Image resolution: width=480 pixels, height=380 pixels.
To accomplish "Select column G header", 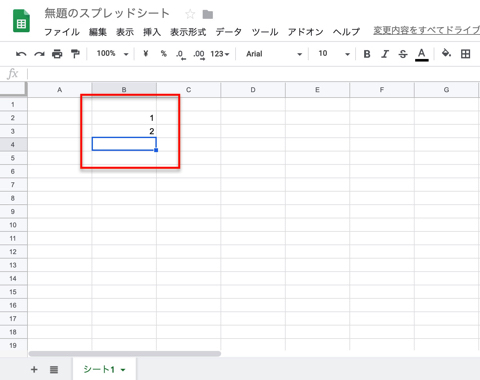I will [x=446, y=90].
